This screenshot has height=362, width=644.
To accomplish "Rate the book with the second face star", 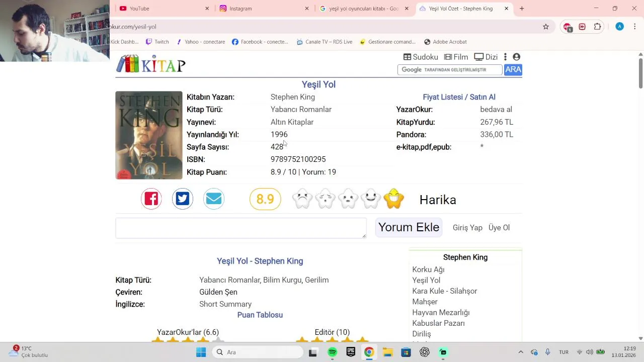I will click(x=325, y=199).
